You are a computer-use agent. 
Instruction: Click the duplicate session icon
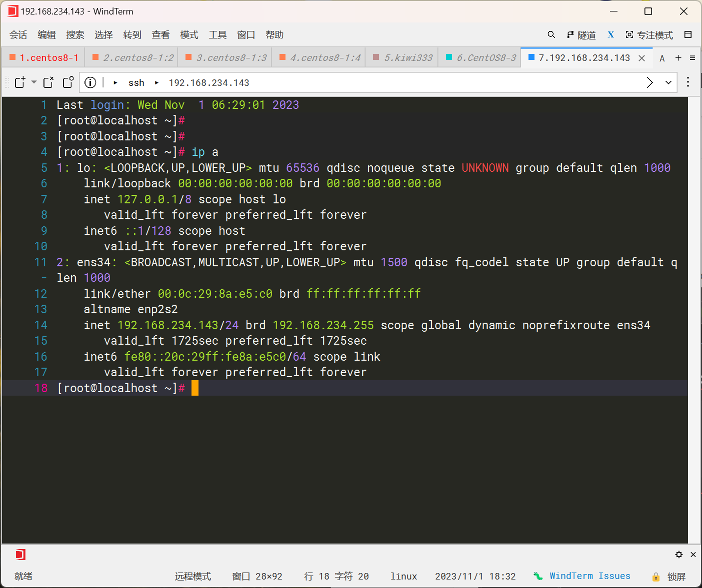(x=68, y=82)
